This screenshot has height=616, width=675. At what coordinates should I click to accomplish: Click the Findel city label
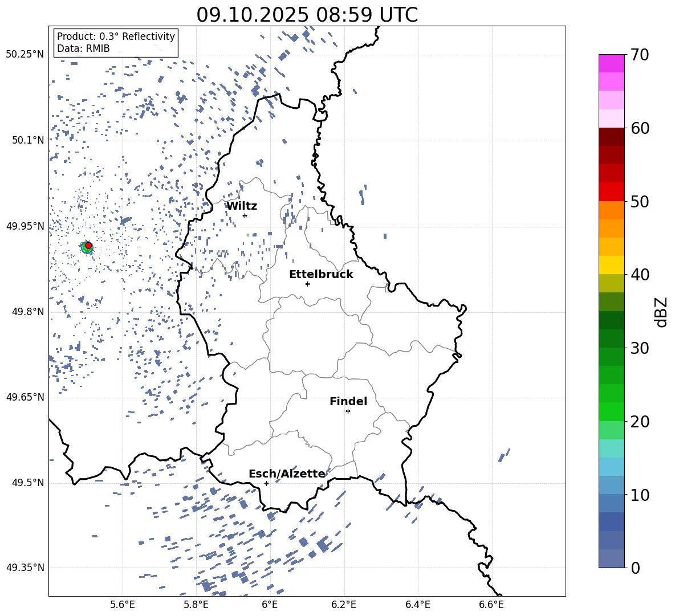348,401
